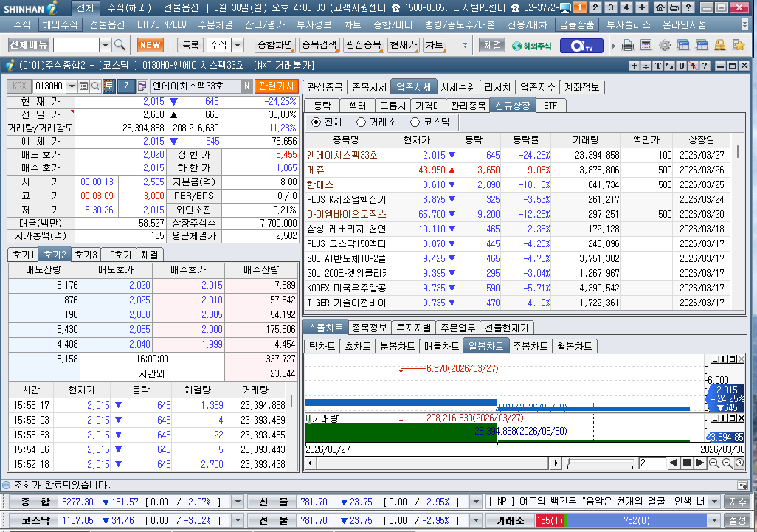Toggle the Z button in the stock header

coord(126,86)
